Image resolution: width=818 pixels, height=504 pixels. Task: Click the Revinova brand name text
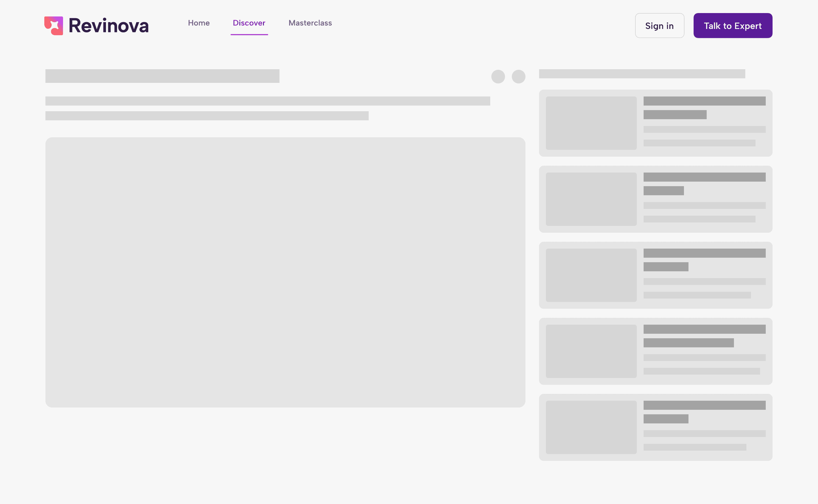tap(108, 26)
